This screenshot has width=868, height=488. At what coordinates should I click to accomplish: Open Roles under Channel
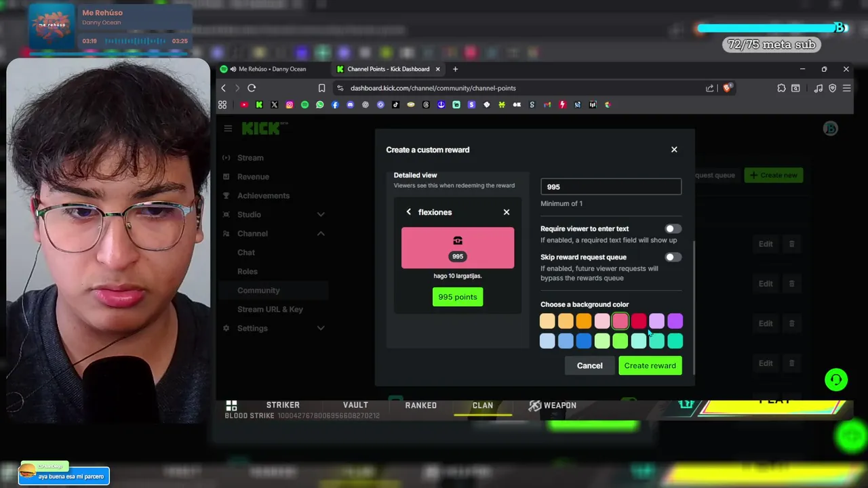[248, 272]
